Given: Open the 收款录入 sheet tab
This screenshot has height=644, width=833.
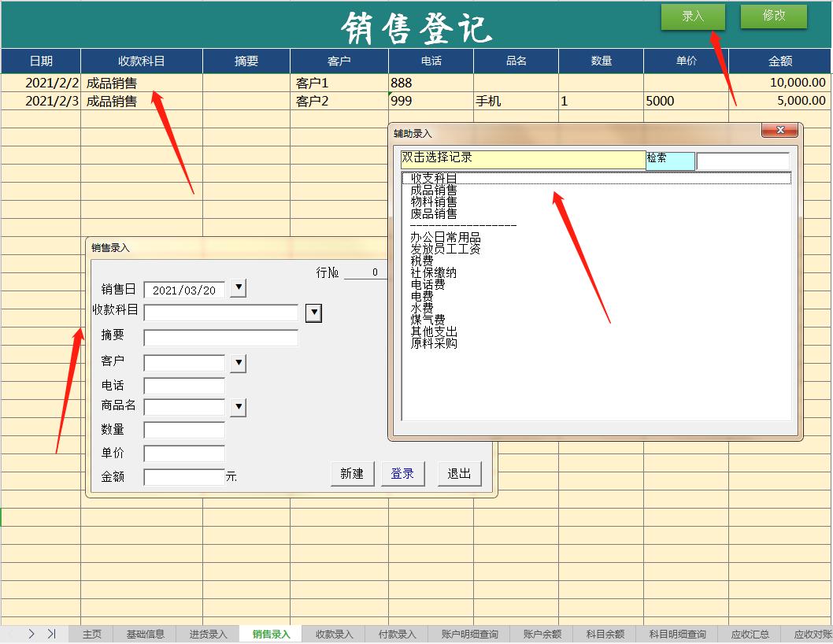Looking at the screenshot, I should coord(334,634).
